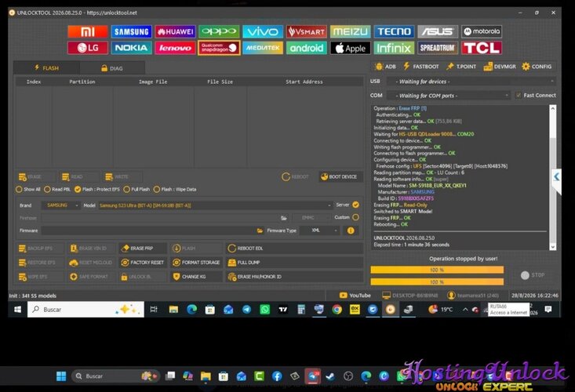
Task: Open the Firehose file browse icon
Action: (x=283, y=218)
